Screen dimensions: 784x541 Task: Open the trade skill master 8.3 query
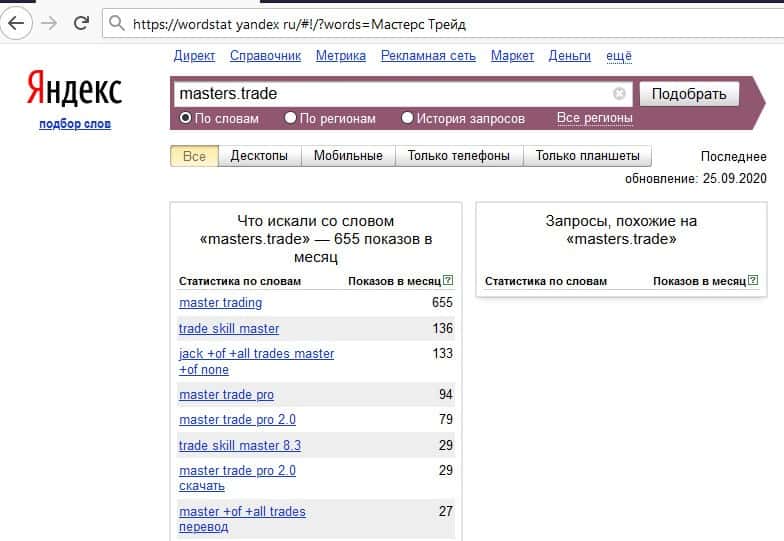pos(240,446)
